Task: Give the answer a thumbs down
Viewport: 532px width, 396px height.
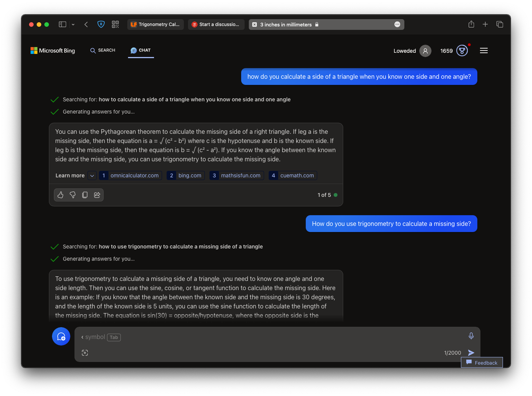Action: pyautogui.click(x=72, y=195)
